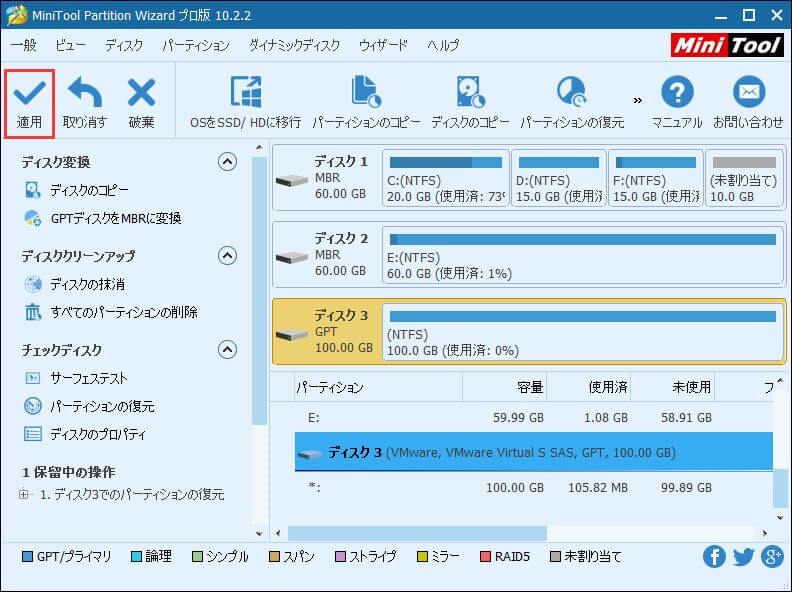The image size is (792, 592).
Task: Click the 論理 legend swatch
Action: pos(136,557)
